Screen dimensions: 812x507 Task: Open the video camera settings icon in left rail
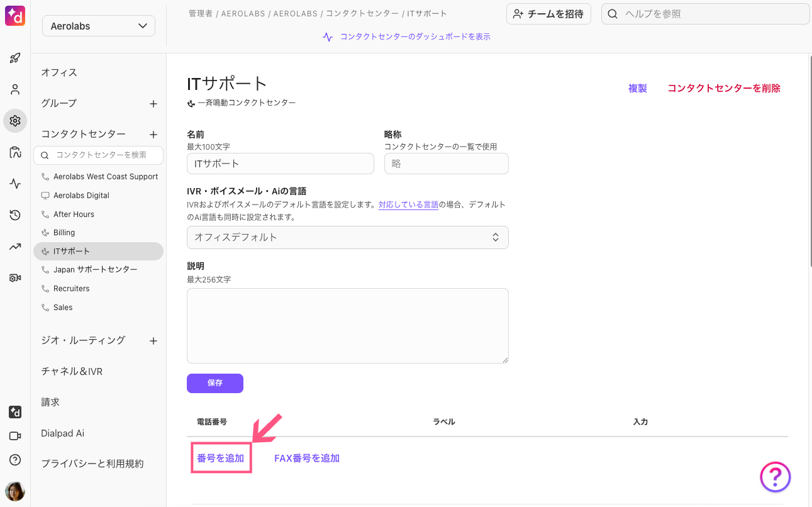[15, 278]
